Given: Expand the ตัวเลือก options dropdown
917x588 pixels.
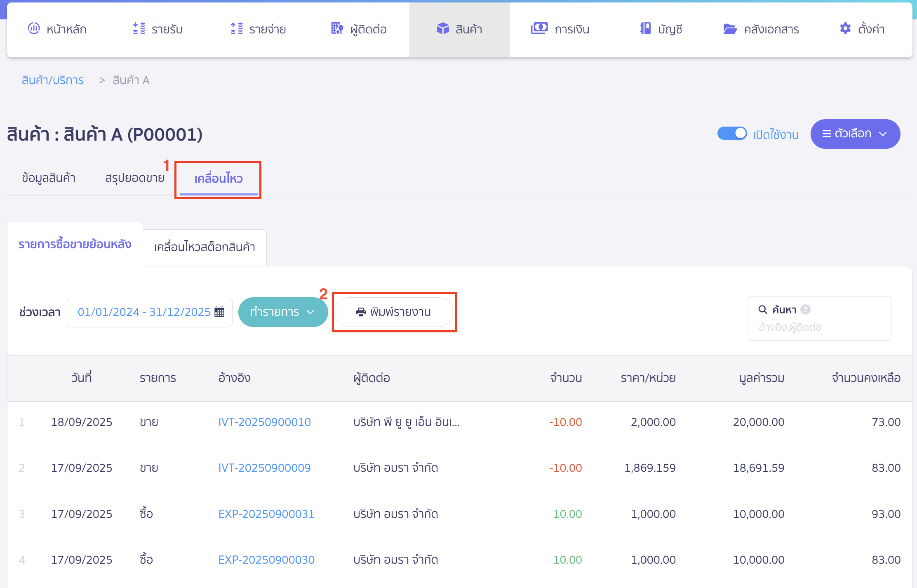Looking at the screenshot, I should (x=855, y=134).
